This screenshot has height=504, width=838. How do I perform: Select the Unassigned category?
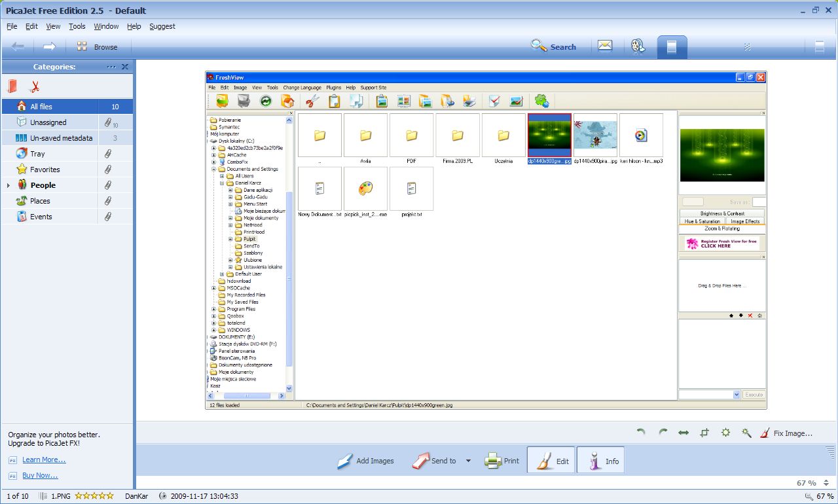tap(67, 122)
